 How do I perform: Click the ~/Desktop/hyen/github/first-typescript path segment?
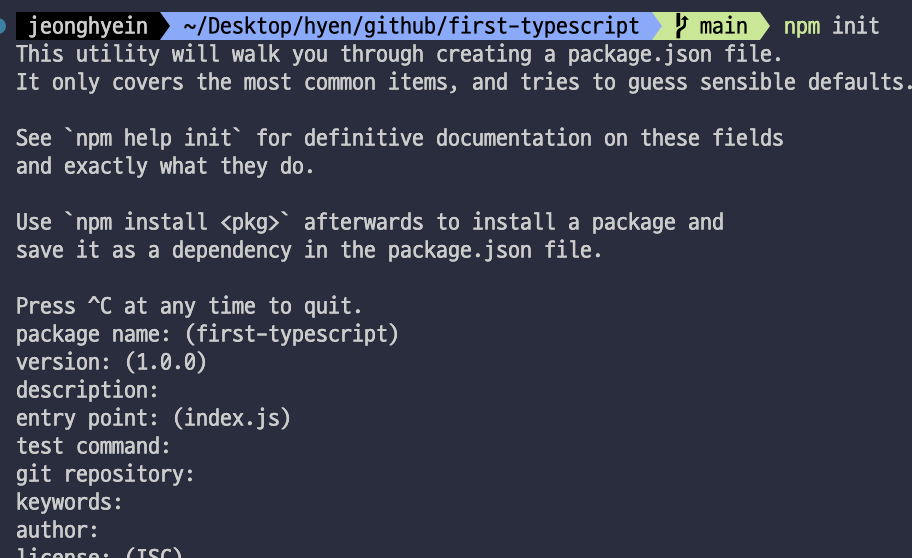[411, 26]
